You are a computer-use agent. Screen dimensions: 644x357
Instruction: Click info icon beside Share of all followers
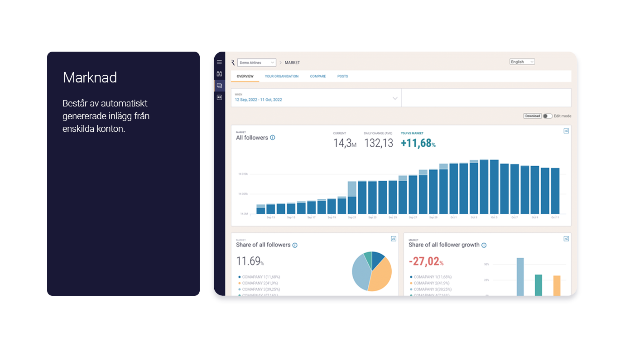click(295, 245)
